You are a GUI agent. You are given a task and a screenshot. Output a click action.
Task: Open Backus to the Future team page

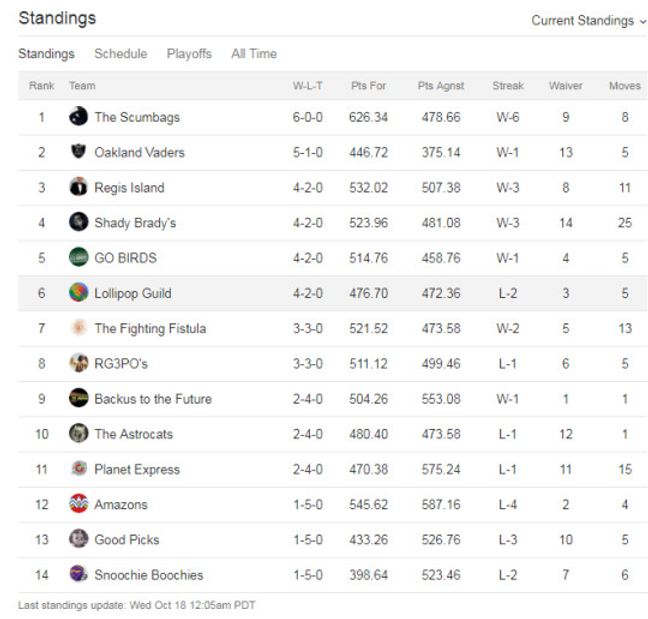click(153, 399)
